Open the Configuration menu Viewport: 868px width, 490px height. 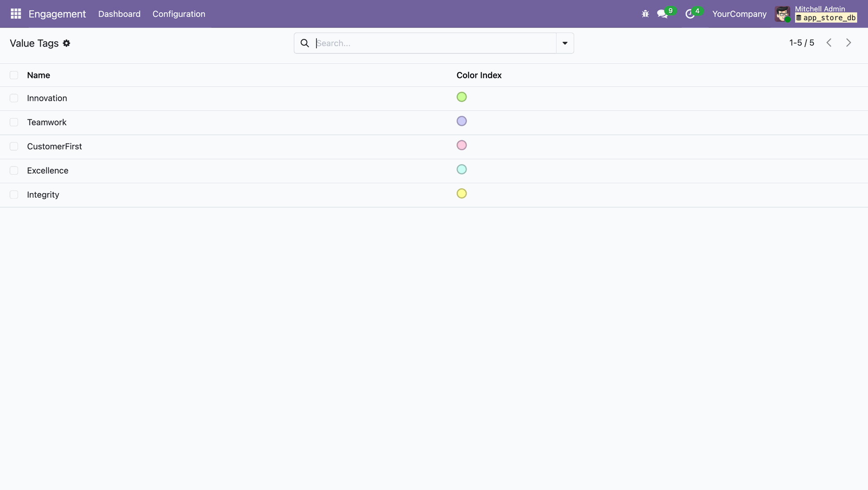[x=179, y=14]
